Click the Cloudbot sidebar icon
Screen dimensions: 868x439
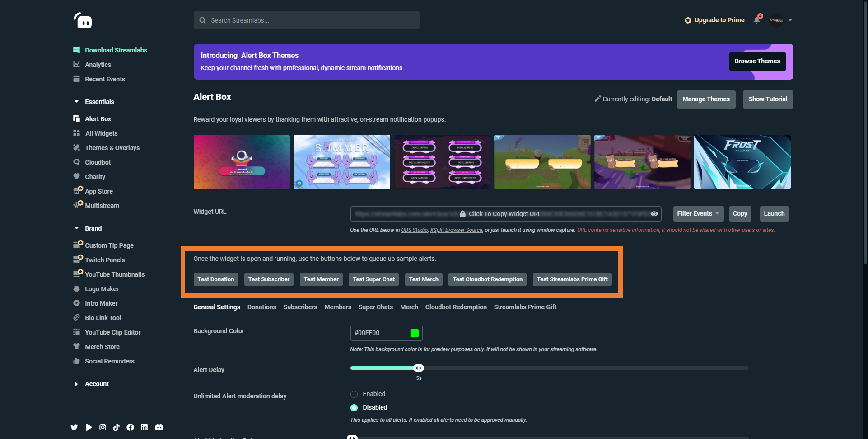(77, 162)
